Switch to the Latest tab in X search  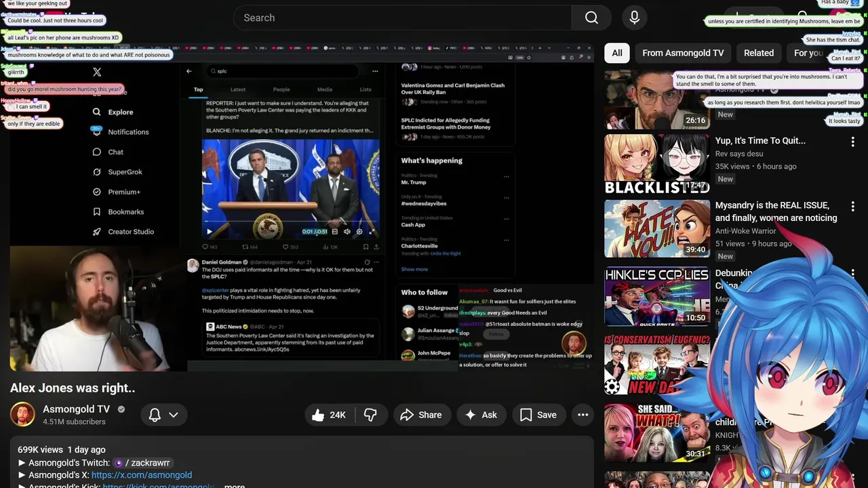point(238,89)
